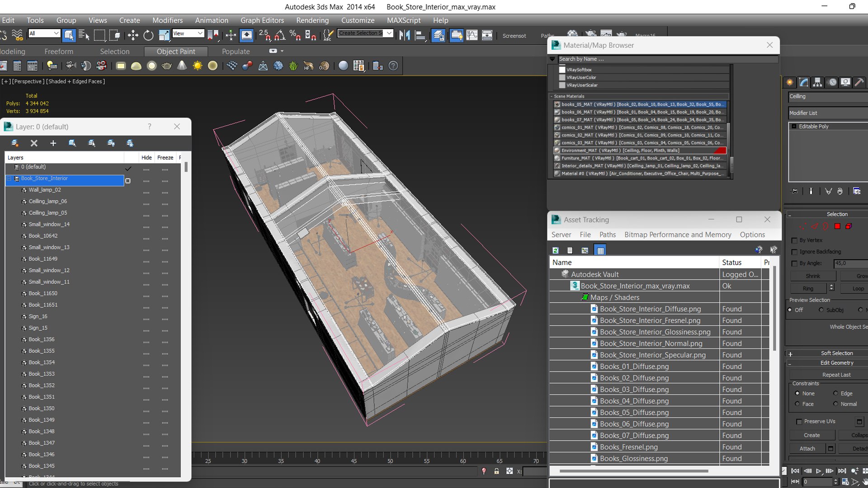The height and width of the screenshot is (488, 868).
Task: Select Polygon sub-object level icon
Action: point(837,226)
